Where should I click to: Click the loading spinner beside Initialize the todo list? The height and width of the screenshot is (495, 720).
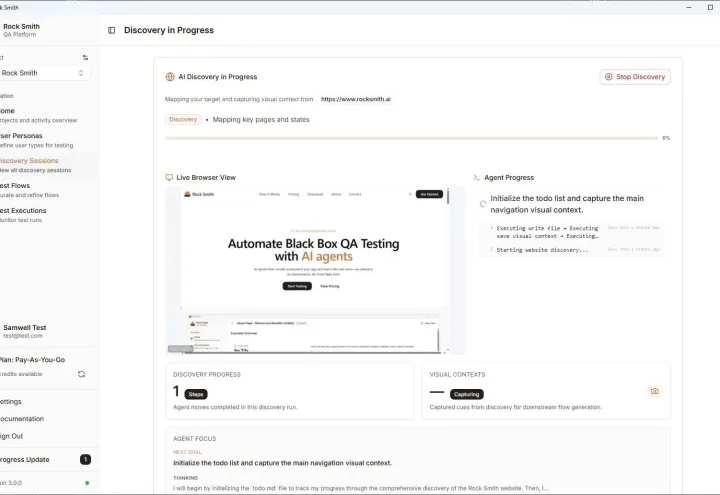(483, 204)
